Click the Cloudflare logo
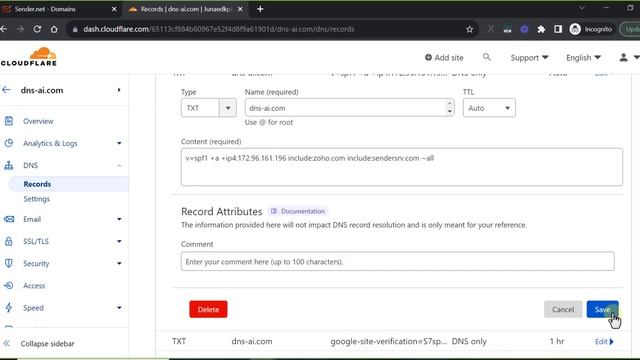 [x=29, y=57]
